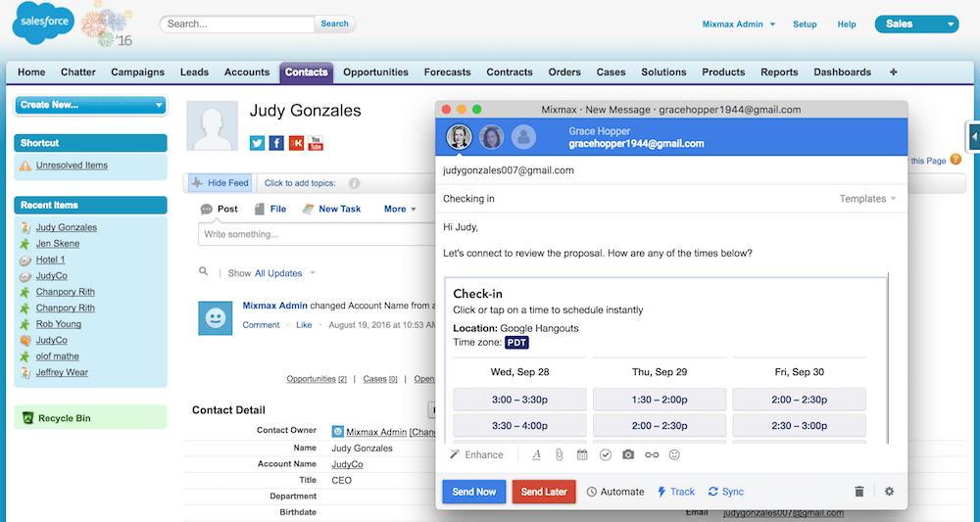Image resolution: width=980 pixels, height=522 pixels.
Task: Open the Sales app switcher dropdown
Action: click(x=916, y=24)
